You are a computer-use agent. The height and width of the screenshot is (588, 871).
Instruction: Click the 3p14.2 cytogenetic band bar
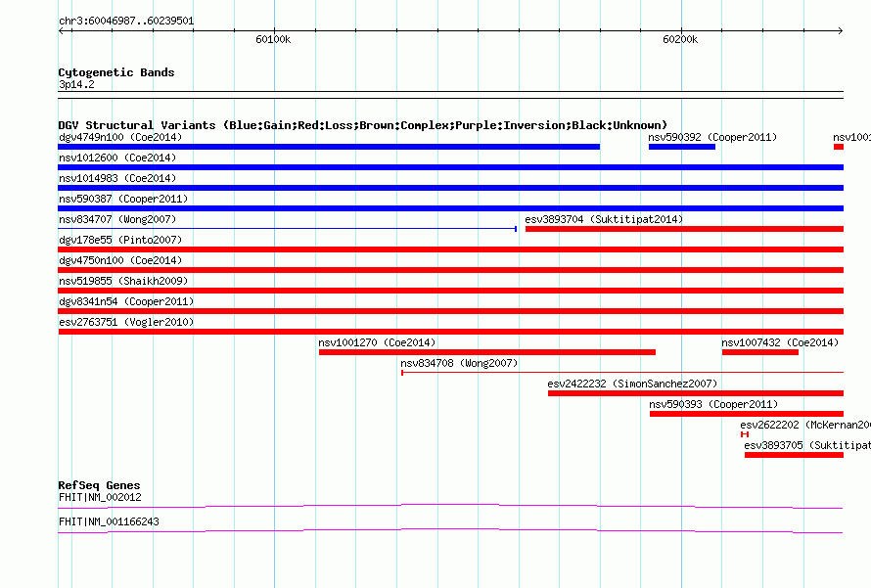tap(450, 95)
